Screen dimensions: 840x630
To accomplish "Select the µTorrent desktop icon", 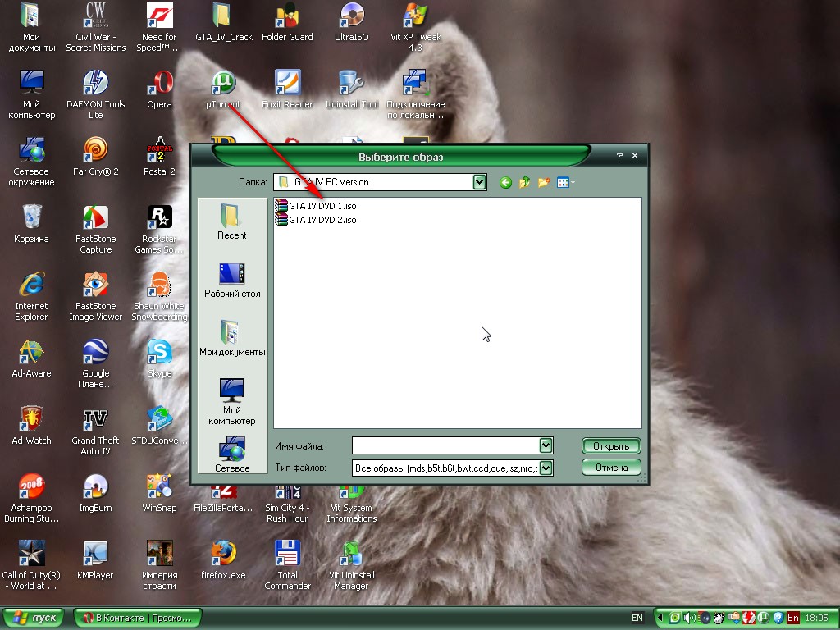I will coord(223,89).
